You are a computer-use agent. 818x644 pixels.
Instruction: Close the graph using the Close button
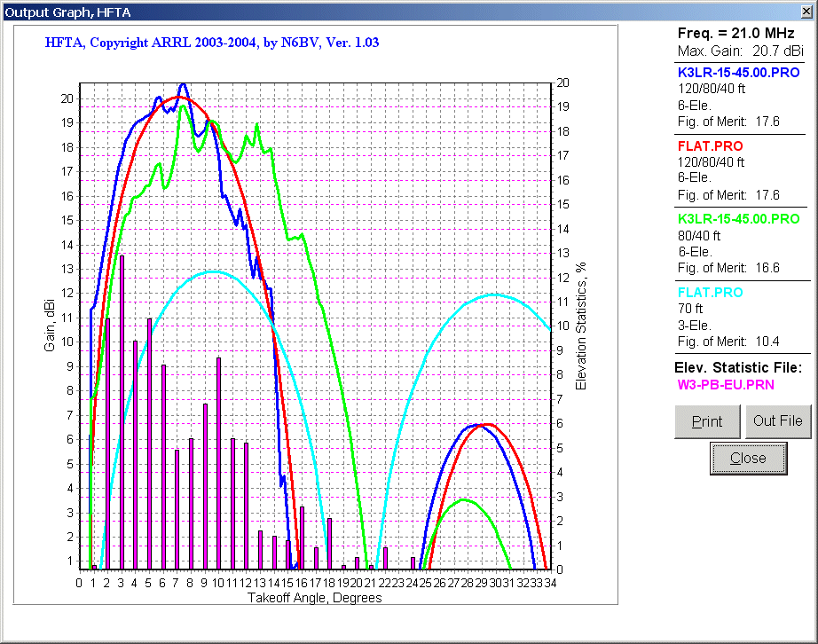pyautogui.click(x=748, y=459)
